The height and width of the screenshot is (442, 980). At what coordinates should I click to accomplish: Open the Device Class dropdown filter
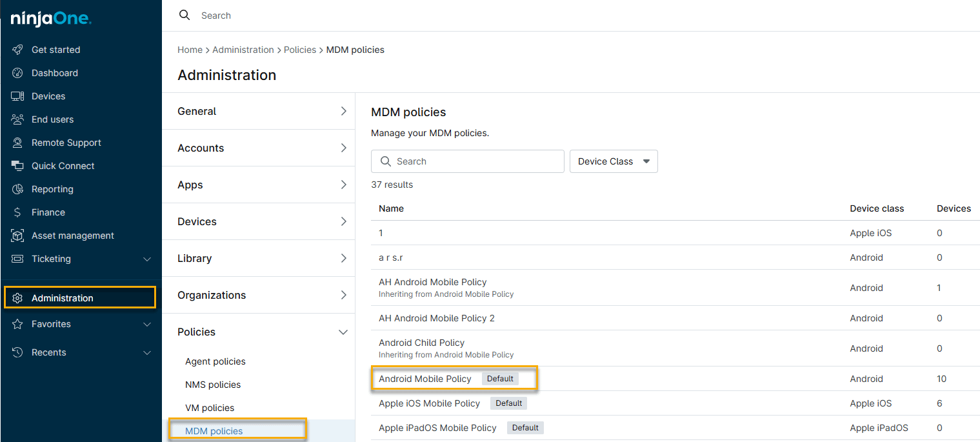click(x=613, y=161)
